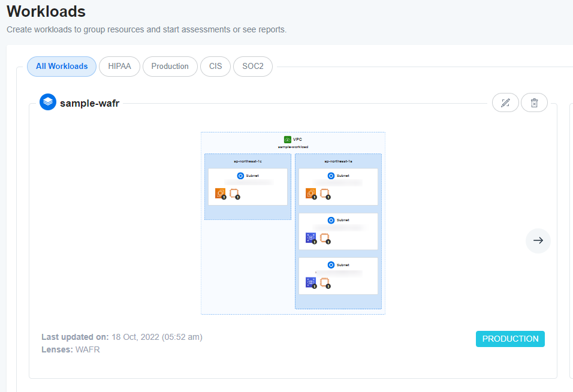Viewport: 573px width, 392px height.
Task: Click the orange EC2 instance icon in ap-northeast-1c
Action: point(219,193)
